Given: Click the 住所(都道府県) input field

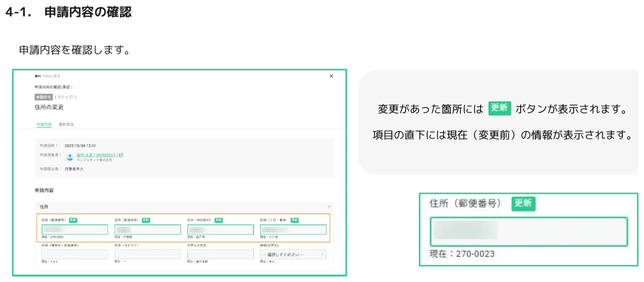Looking at the screenshot, I should click(x=148, y=230).
